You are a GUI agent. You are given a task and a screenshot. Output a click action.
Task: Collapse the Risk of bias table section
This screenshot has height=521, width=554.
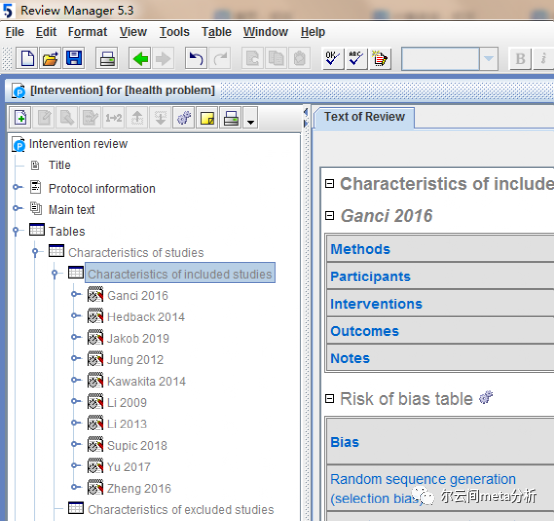(x=329, y=399)
